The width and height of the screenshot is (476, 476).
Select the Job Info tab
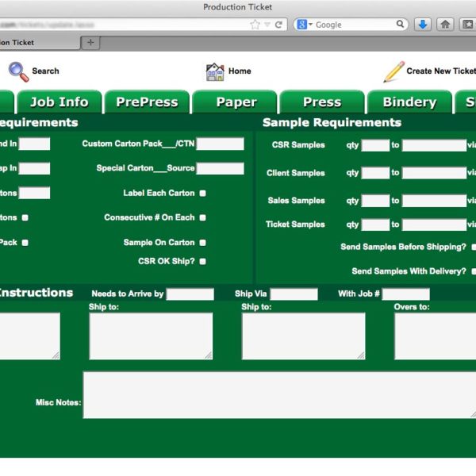[59, 102]
